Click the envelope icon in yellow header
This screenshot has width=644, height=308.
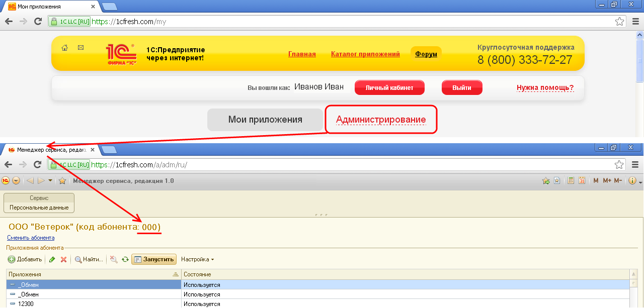(x=80, y=48)
